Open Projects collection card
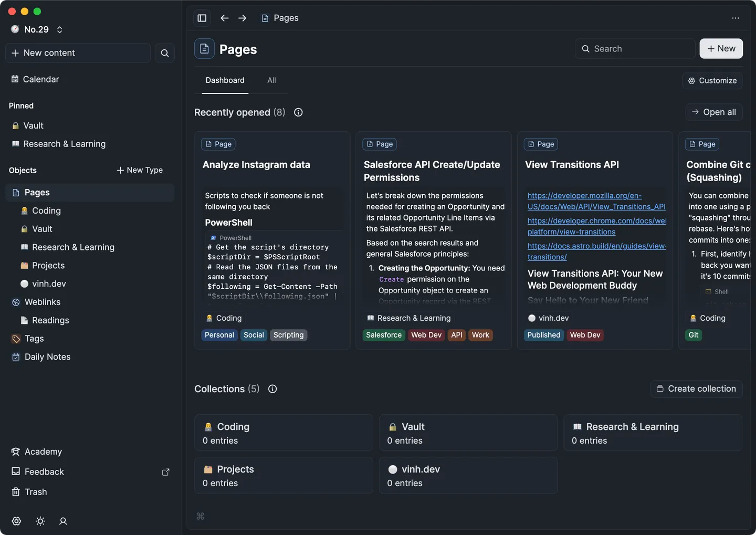The width and height of the screenshot is (756, 535). point(284,476)
